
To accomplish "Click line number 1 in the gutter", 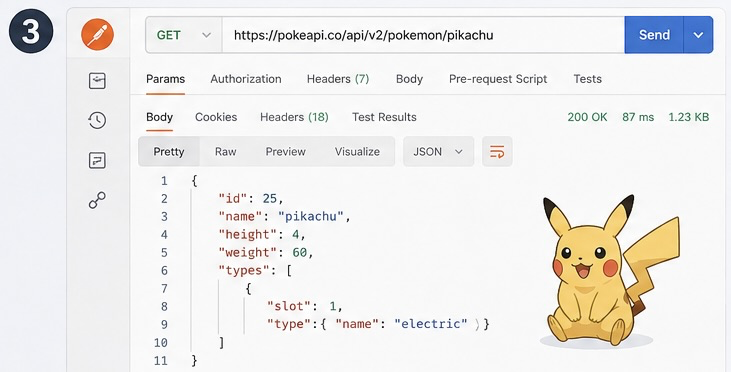I will coord(164,181).
